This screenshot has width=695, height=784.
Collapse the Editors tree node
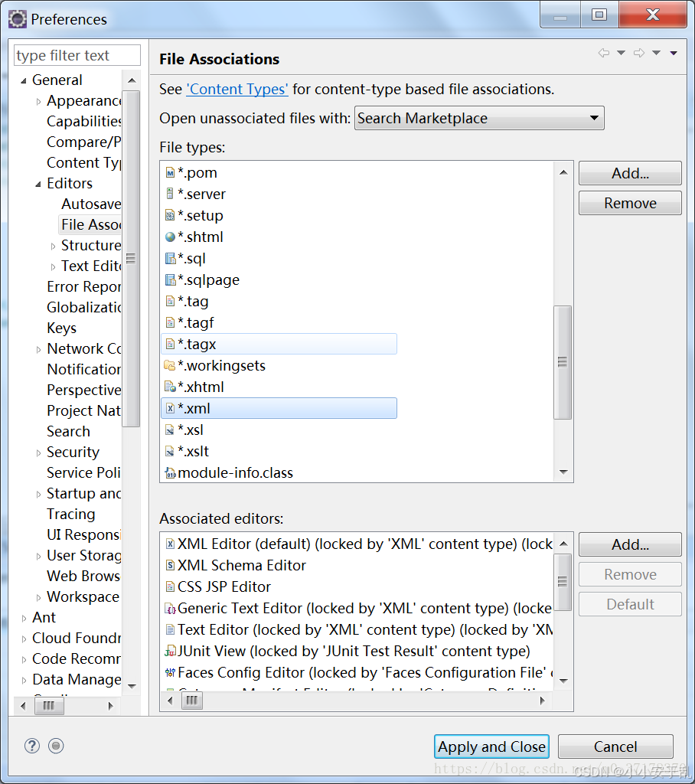point(38,184)
